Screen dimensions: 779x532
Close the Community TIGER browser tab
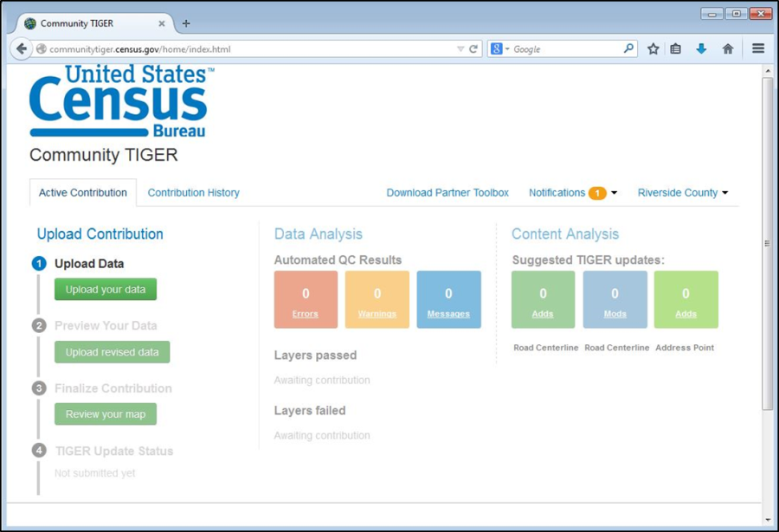[162, 23]
